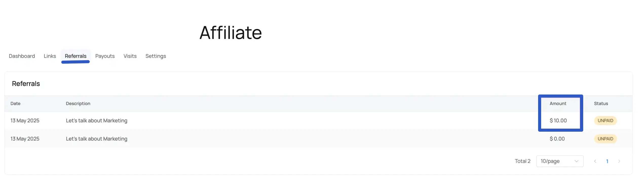The image size is (644, 185).
Task: Click the Description column header
Action: tap(78, 104)
